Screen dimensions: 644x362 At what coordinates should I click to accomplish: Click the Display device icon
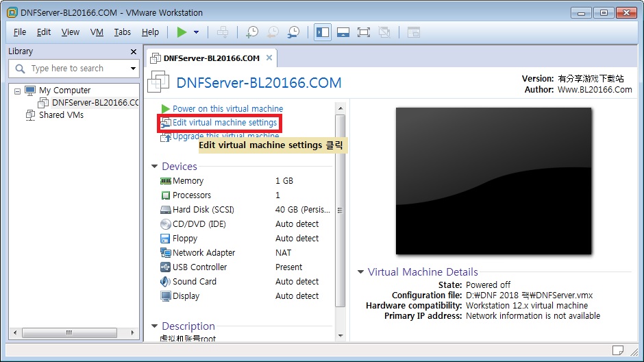(166, 296)
